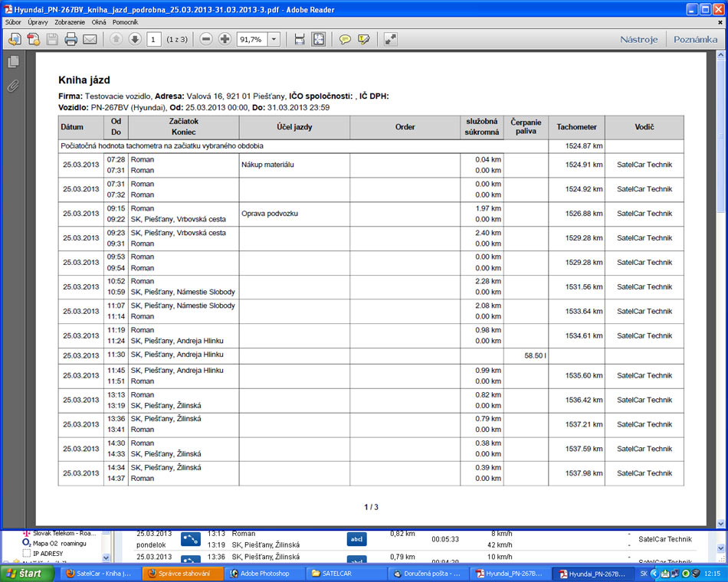Open attachments paperclip panel
Image resolution: width=728 pixels, height=582 pixels.
point(13,86)
